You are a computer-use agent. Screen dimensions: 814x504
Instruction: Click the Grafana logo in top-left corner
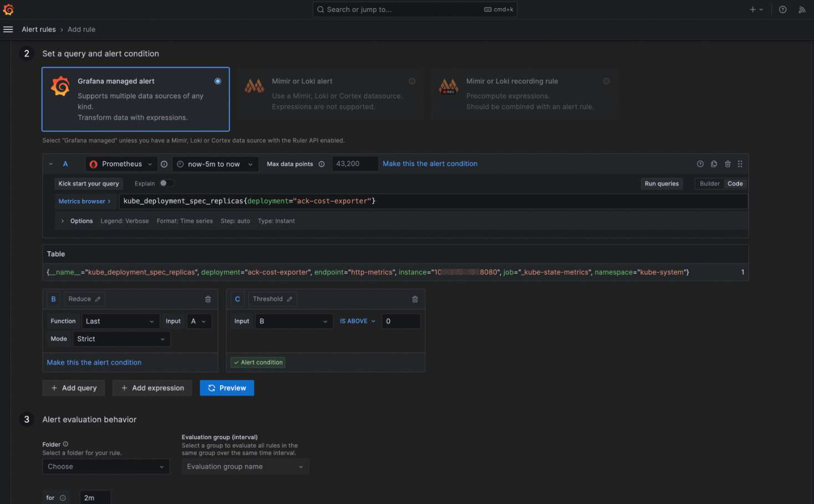click(9, 9)
